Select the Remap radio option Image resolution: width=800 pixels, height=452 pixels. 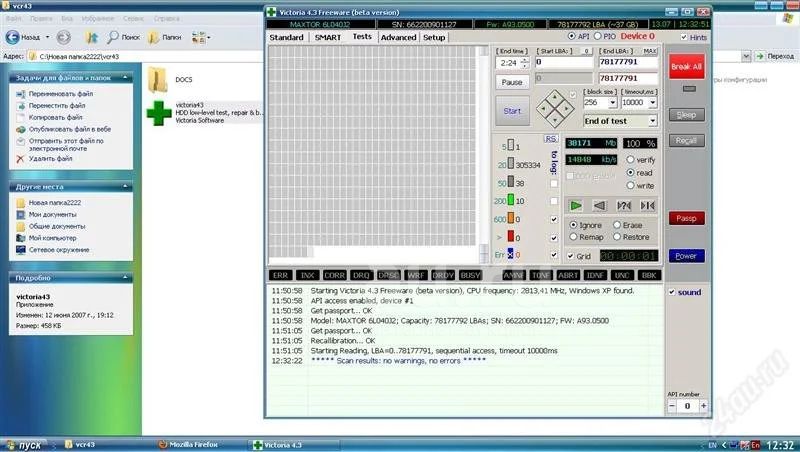[x=573, y=237]
